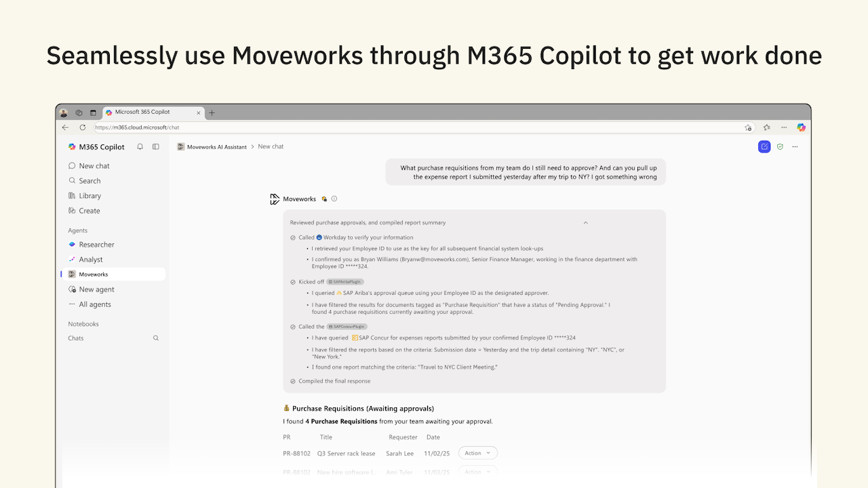The height and width of the screenshot is (488, 868).
Task: Open the tab actions menu icon
Action: pyautogui.click(x=93, y=113)
